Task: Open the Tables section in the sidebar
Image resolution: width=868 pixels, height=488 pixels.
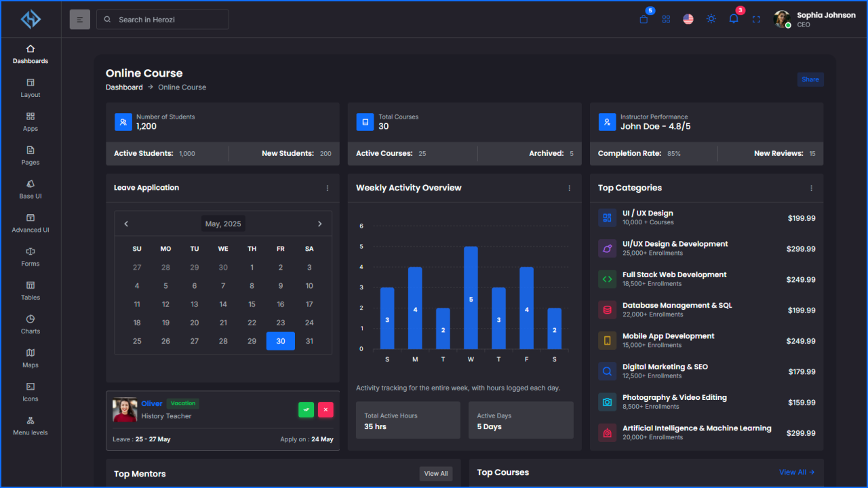Action: [x=30, y=291]
